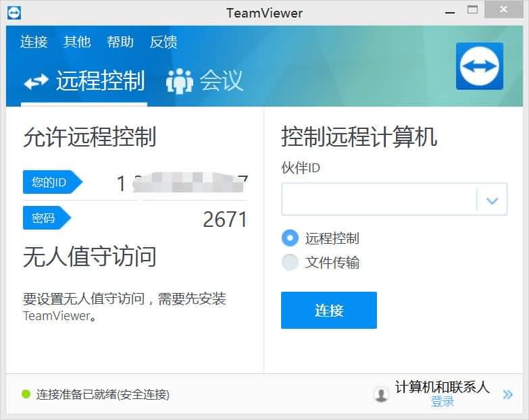529x420 pixels.
Task: Expand 计算机和联系人 panel with double chevron
Action: click(x=507, y=394)
